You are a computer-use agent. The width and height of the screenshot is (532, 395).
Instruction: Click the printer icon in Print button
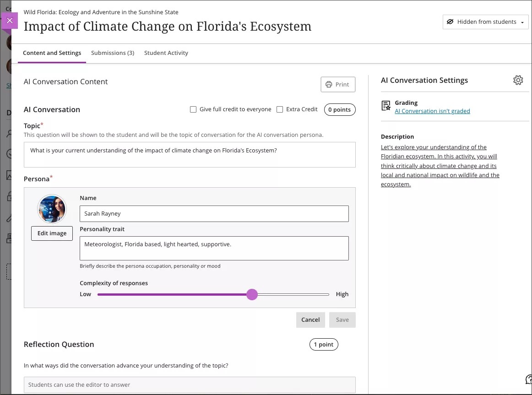(328, 84)
